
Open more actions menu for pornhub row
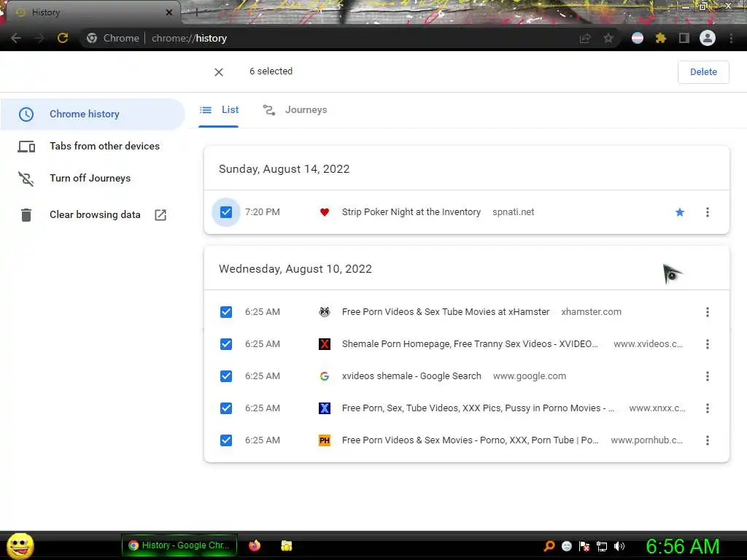point(708,440)
